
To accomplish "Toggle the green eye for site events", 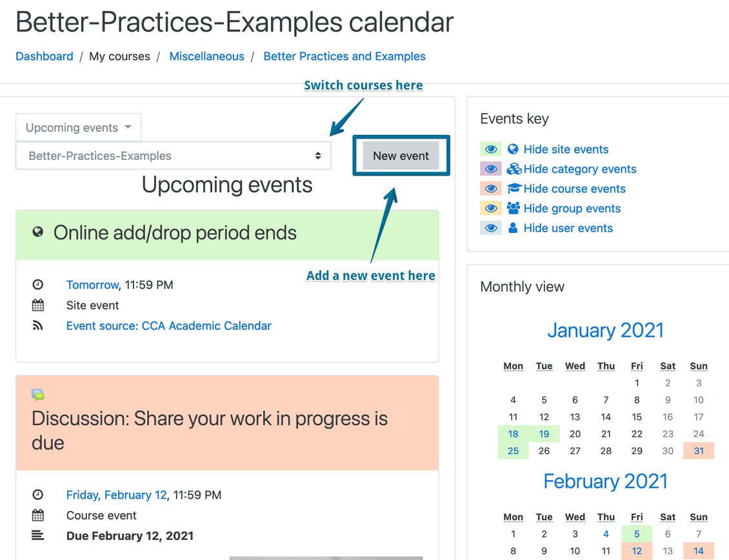I will pos(491,149).
